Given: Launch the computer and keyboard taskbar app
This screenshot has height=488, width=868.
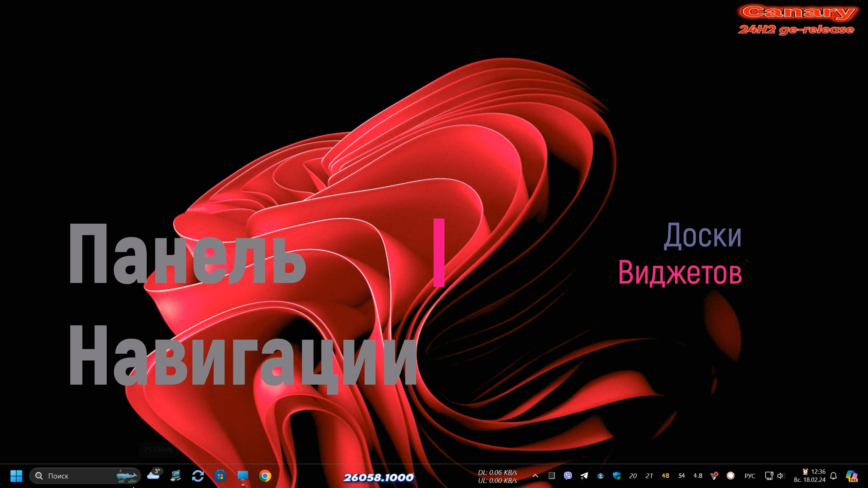Looking at the screenshot, I should pyautogui.click(x=176, y=476).
